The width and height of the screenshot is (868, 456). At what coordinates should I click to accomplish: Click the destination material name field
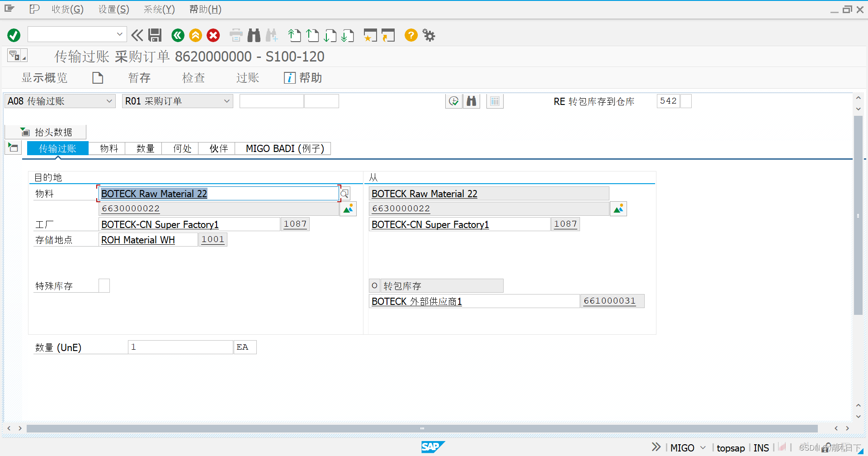[x=219, y=194]
